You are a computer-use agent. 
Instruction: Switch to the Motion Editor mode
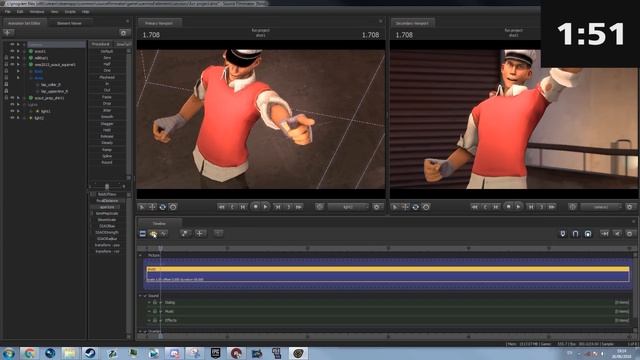153,233
